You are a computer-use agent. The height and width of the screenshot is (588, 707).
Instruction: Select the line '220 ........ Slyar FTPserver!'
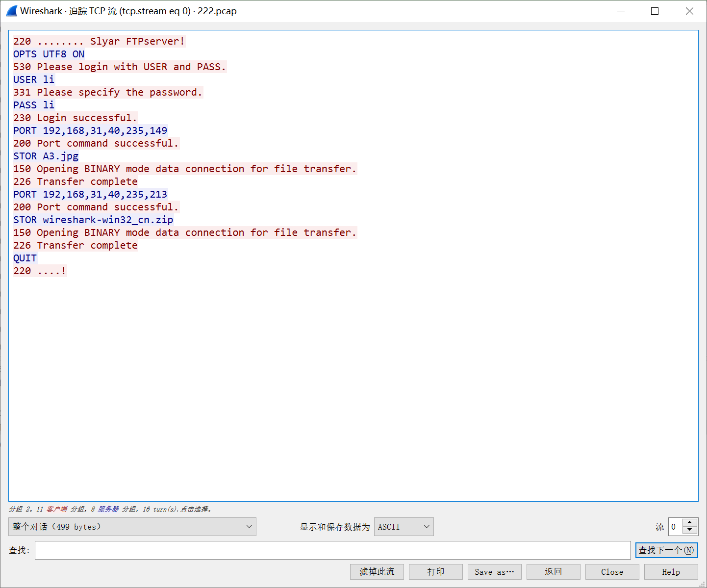[99, 41]
